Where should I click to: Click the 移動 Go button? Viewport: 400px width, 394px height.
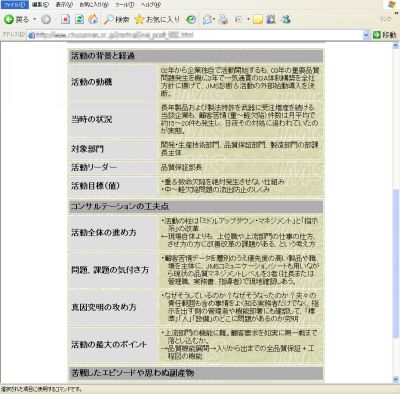coord(384,35)
